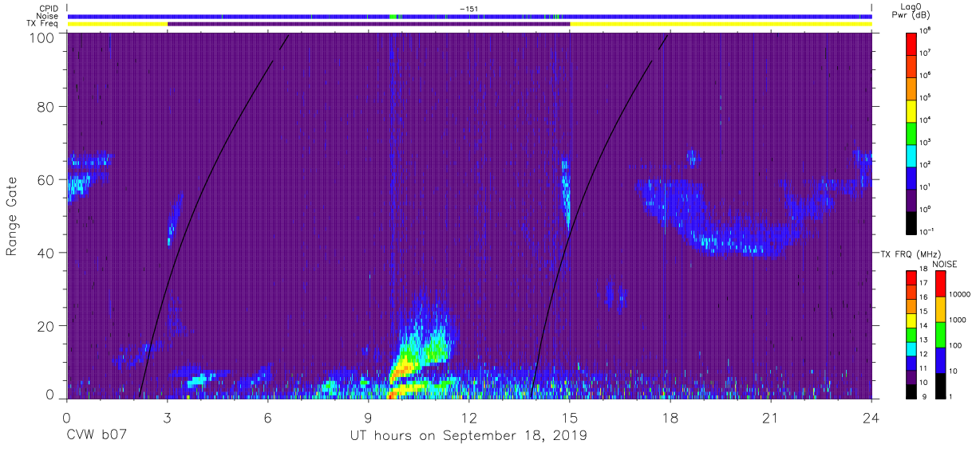Select the red top swatch of NOISE legend
This screenshot has width=980, height=452.
click(942, 283)
